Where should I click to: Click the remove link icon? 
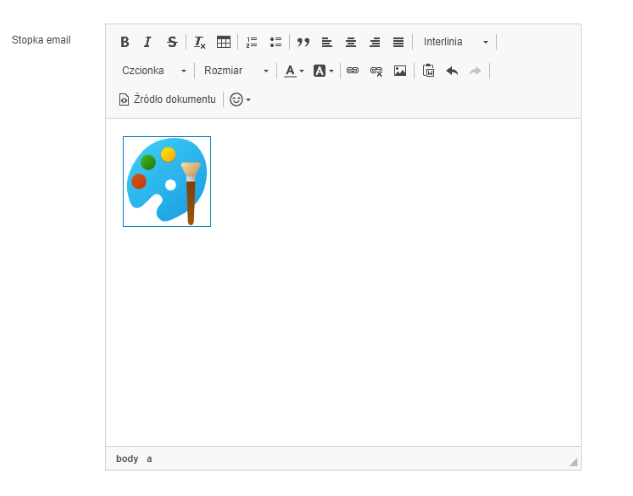pyautogui.click(x=376, y=71)
